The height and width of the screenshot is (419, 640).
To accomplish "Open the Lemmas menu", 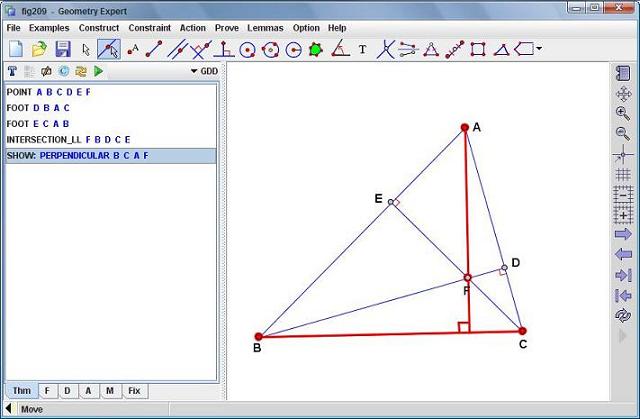I will tap(265, 28).
